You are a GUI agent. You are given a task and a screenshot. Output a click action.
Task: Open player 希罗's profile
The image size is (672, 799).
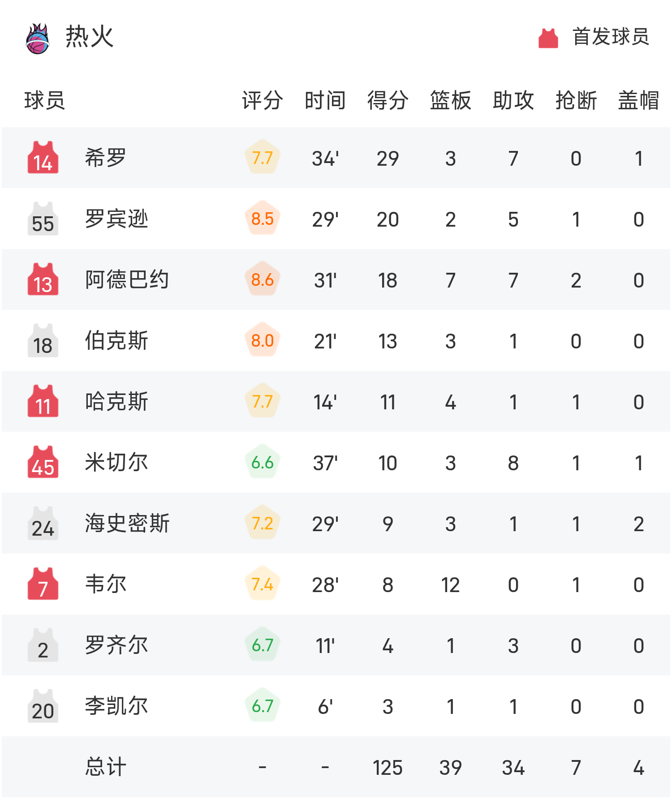pos(106,158)
